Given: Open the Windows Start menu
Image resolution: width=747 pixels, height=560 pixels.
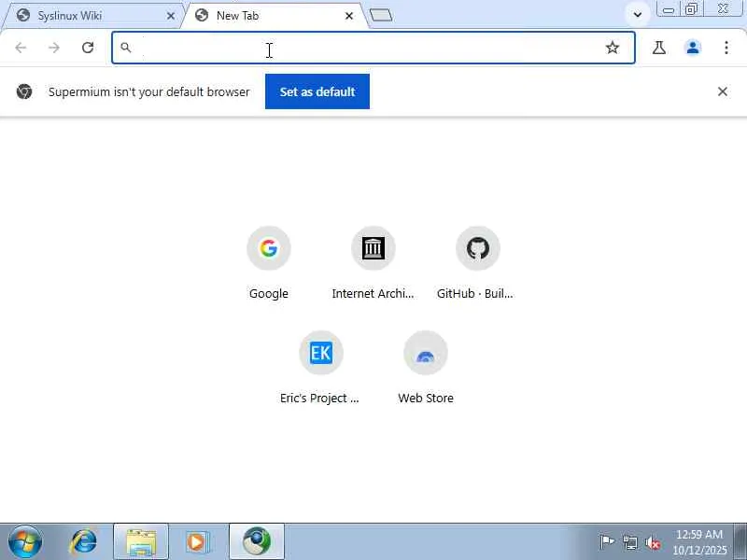Looking at the screenshot, I should click(25, 542).
